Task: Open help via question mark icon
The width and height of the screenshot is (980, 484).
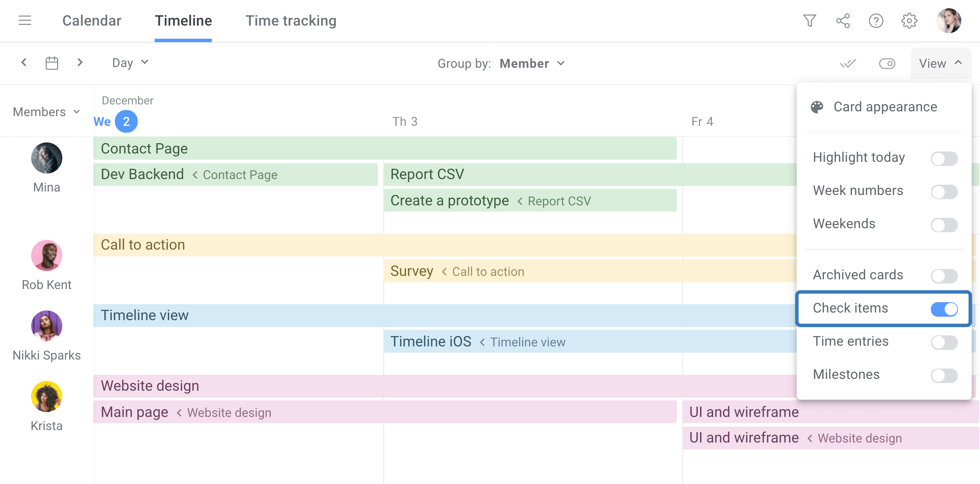Action: (876, 21)
